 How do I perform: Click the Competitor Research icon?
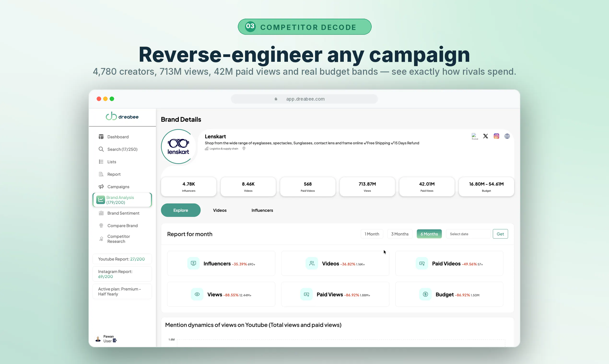(x=101, y=239)
